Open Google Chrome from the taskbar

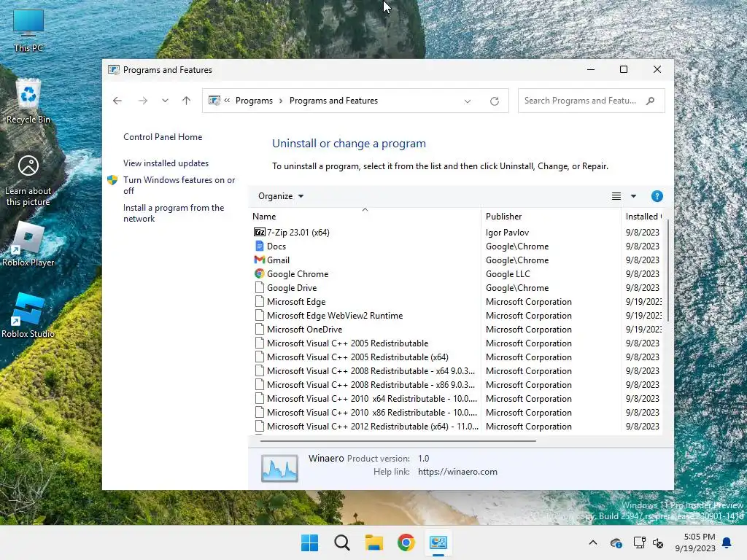[x=406, y=542]
